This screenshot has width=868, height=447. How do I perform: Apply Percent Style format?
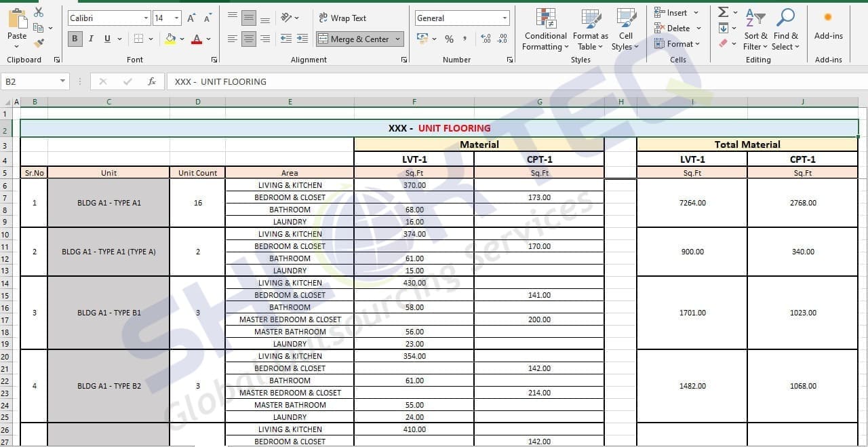449,39
